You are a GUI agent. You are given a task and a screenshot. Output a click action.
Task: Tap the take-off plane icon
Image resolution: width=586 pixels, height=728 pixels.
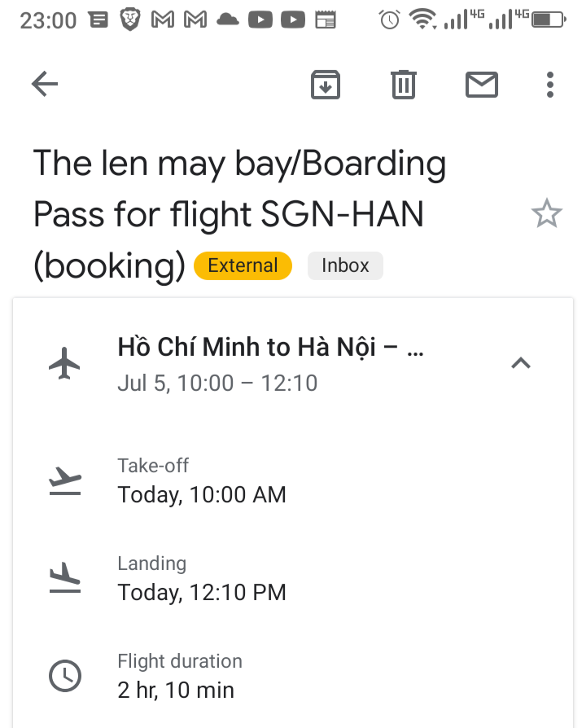[x=65, y=480]
